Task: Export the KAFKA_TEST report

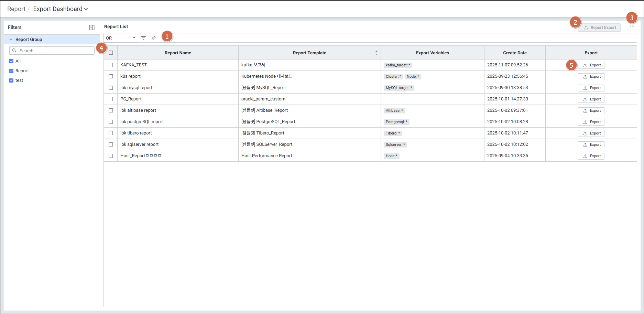Action: click(x=591, y=65)
